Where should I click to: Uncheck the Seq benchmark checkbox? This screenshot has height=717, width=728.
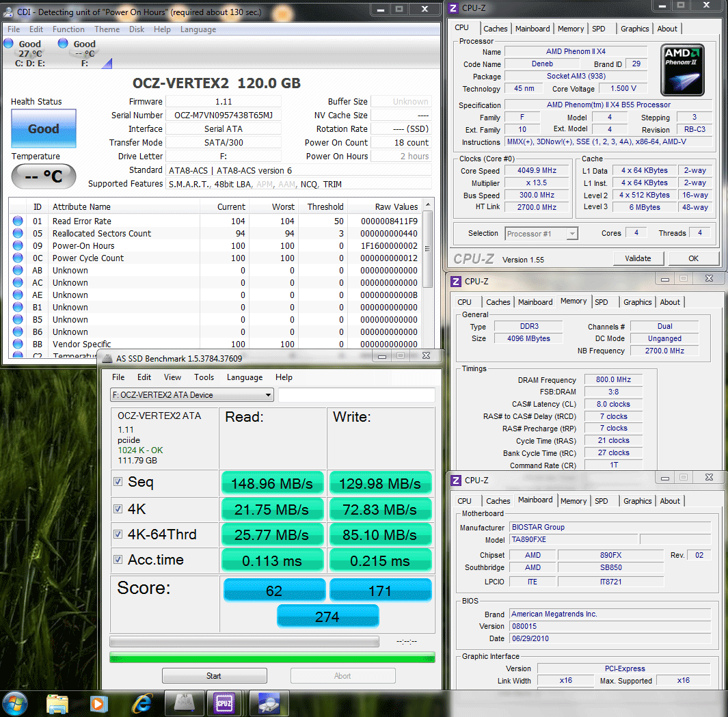pos(118,483)
